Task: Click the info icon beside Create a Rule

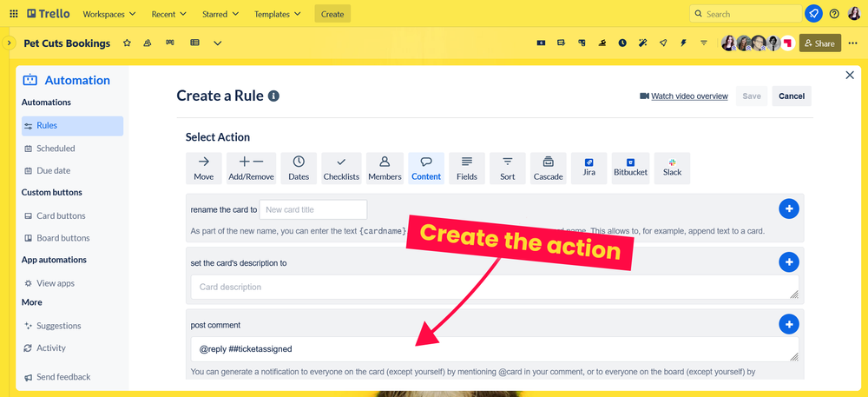Action: click(x=273, y=96)
